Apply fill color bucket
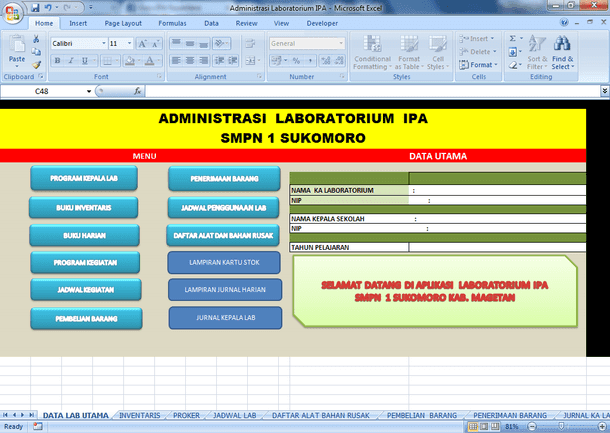Image resolution: width=610 pixels, height=433 pixels. (130, 61)
